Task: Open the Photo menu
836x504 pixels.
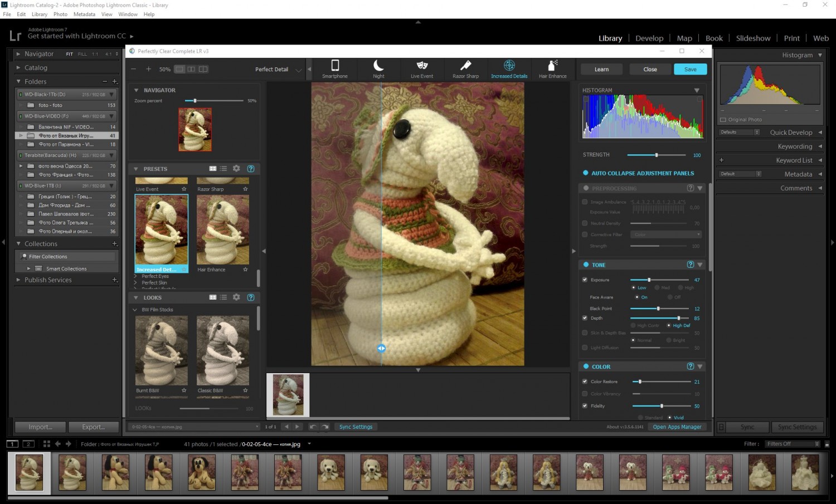Action: click(60, 14)
